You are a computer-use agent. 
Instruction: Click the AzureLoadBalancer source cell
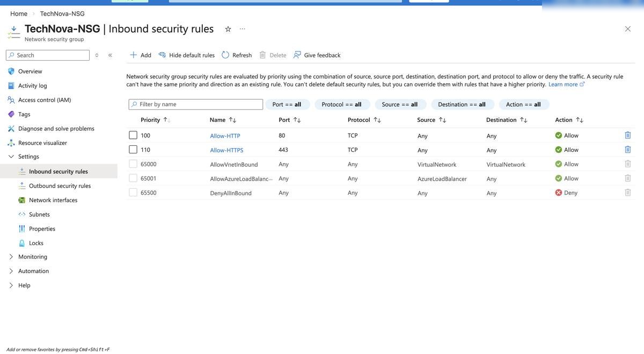[x=442, y=179]
